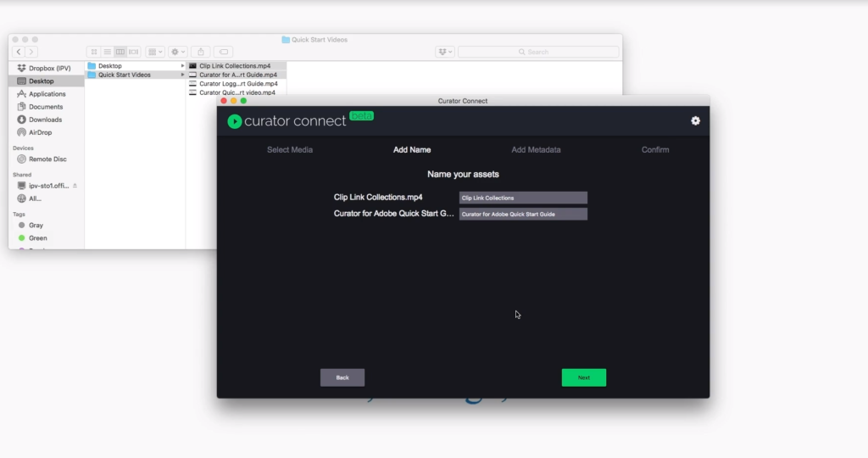
Task: Click the Curator Connect green play logo
Action: point(234,121)
